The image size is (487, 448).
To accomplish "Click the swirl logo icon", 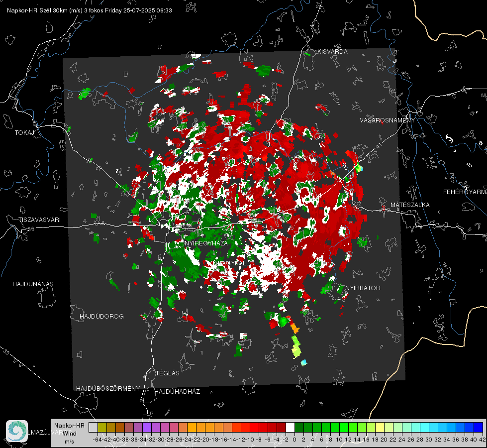I will click(x=17, y=431).
